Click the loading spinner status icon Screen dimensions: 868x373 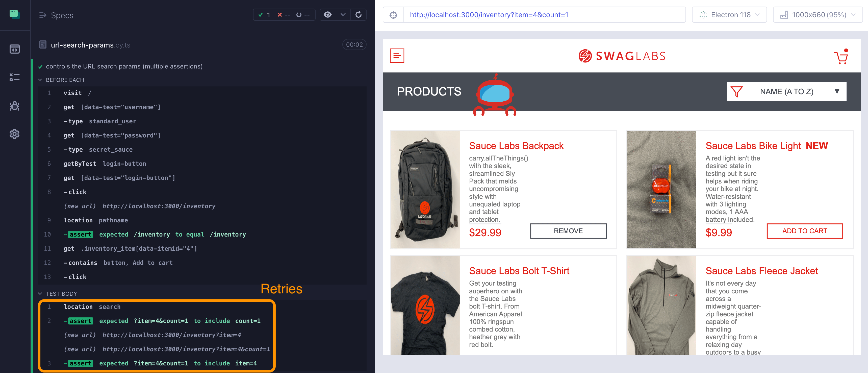[x=299, y=15]
